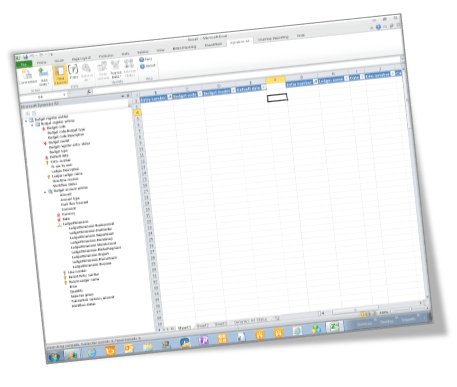
Task: Open Internet Explorer from the taskbar
Action: (x=91, y=353)
